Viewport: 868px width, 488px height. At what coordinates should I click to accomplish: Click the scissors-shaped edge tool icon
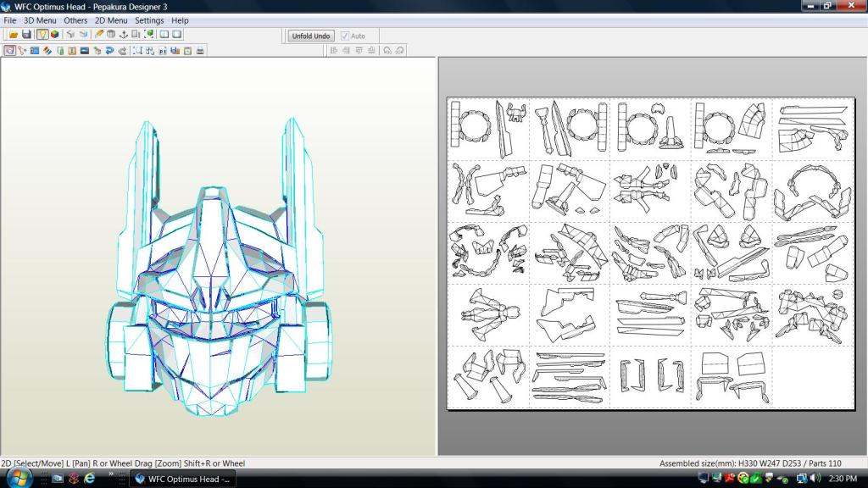22,50
